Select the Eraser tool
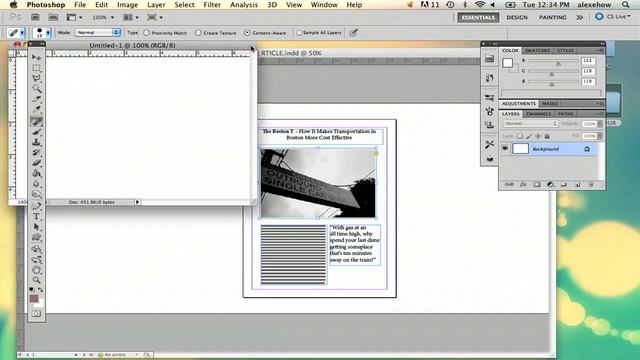Screen dimensions: 640x360 [x=36, y=163]
